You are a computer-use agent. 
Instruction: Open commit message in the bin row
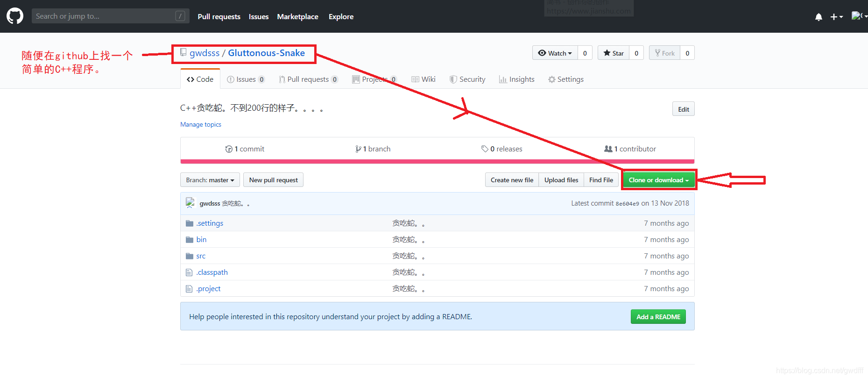(x=409, y=239)
